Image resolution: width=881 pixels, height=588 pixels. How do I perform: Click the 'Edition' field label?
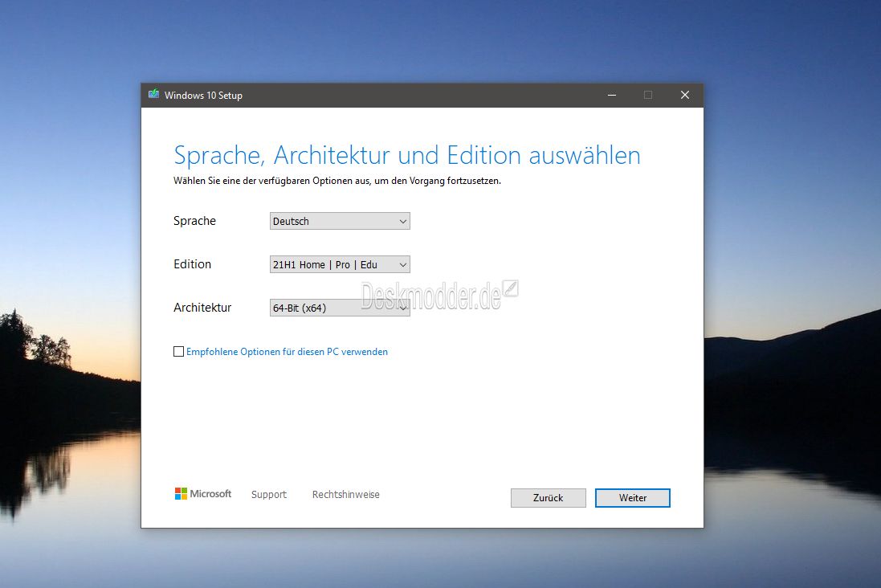click(192, 264)
